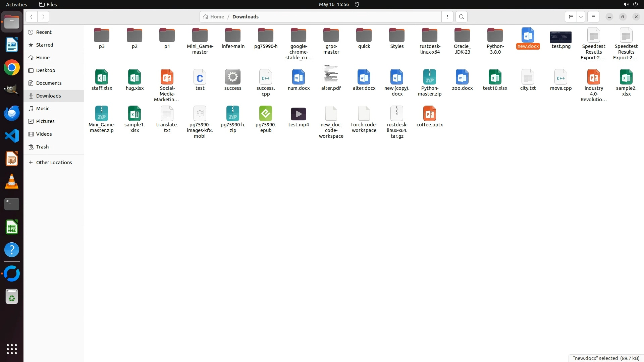This screenshot has width=644, height=362.
Task: Open the path bar three-dot menu
Action: (x=447, y=17)
